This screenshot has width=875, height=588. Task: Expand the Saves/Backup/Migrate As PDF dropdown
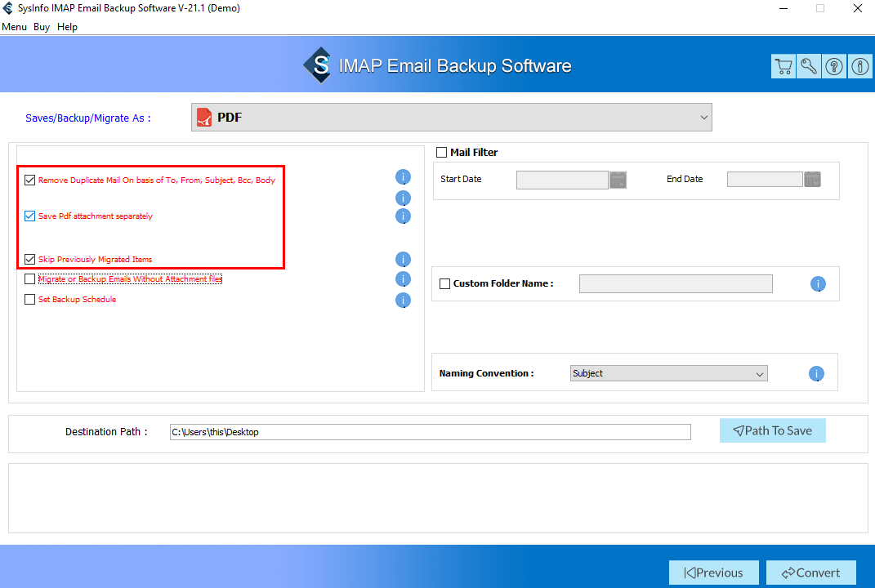click(452, 117)
